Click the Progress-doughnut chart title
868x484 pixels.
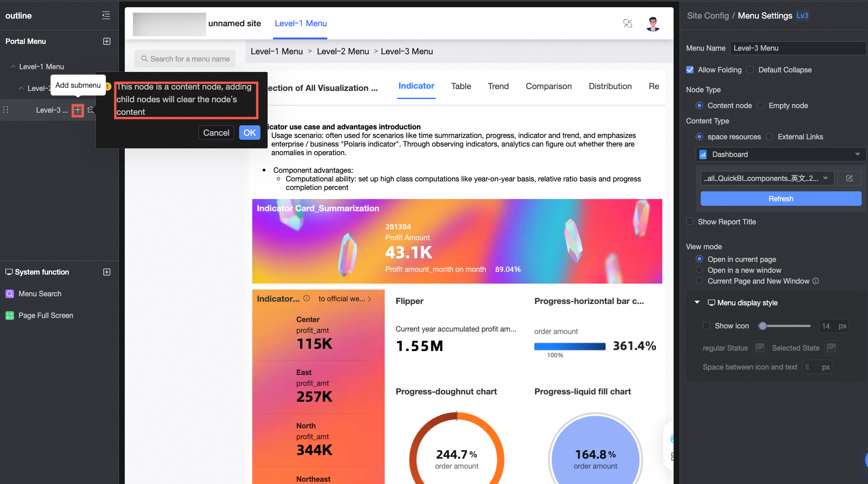(446, 391)
